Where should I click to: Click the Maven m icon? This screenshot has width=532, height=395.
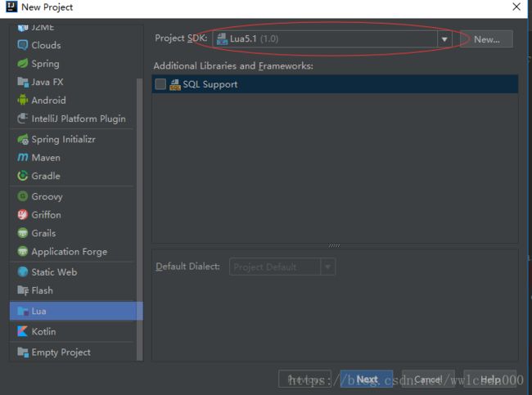pyautogui.click(x=23, y=157)
